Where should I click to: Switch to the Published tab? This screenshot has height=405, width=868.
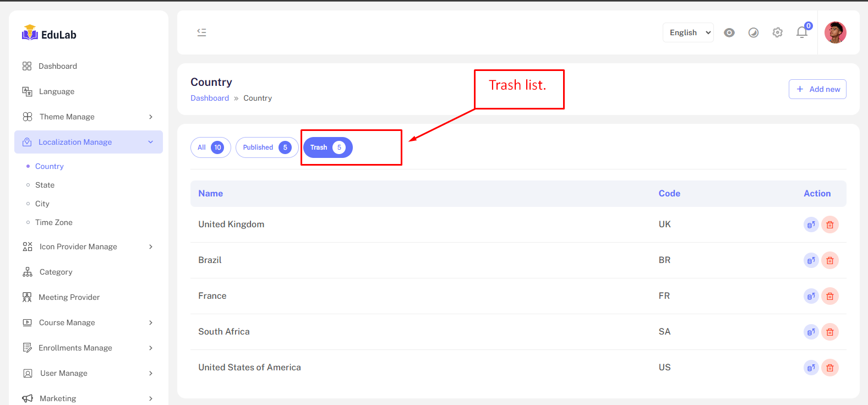tap(267, 147)
